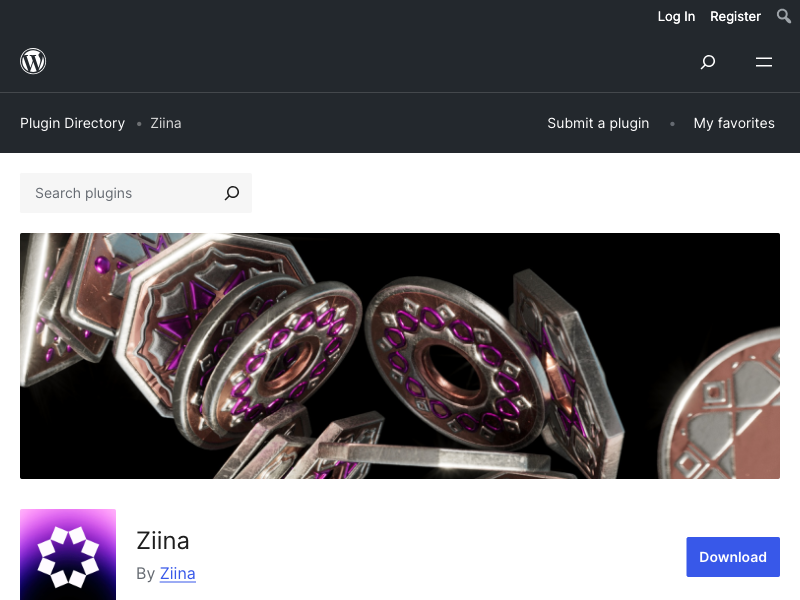The width and height of the screenshot is (800, 600).
Task: Click the "By" label before author name
Action: point(145,573)
